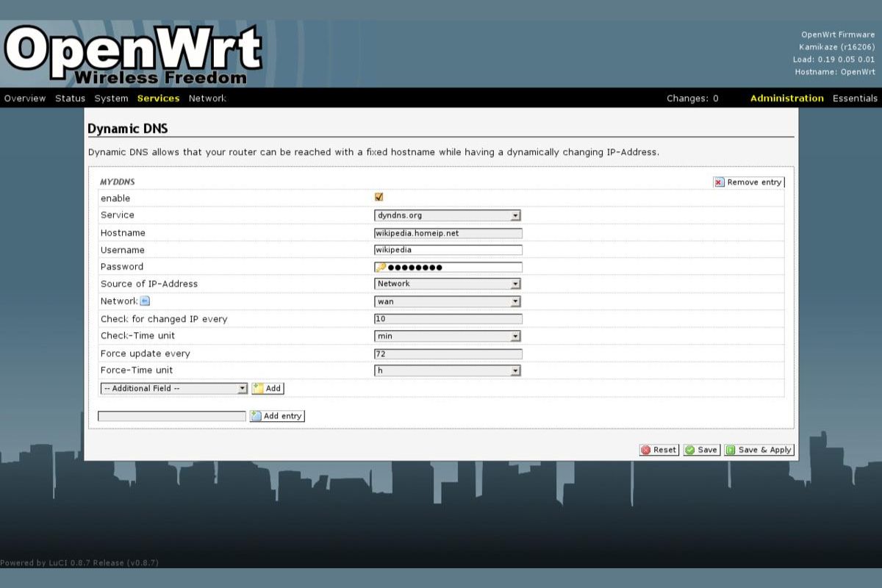Screen dimensions: 882x588
Task: Click the Hostname input field
Action: [x=448, y=233]
